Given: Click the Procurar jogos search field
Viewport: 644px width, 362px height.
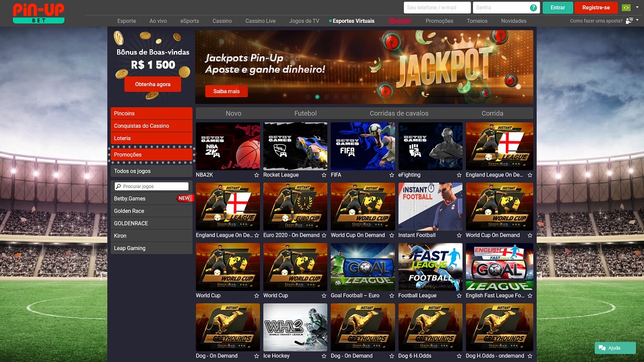Looking at the screenshot, I should (x=151, y=186).
